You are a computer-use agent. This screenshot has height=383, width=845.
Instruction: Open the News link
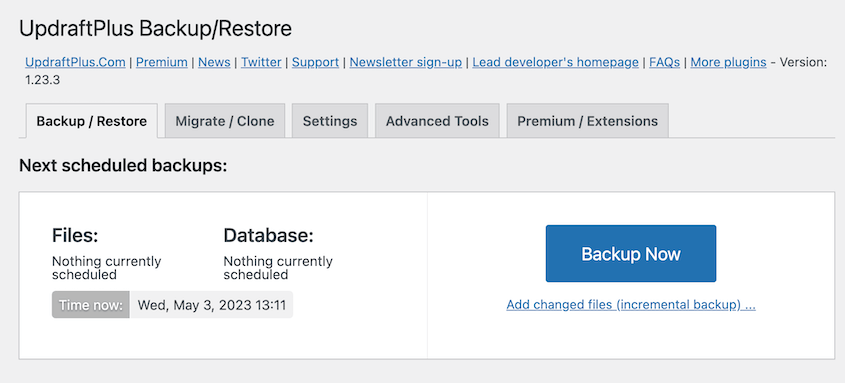(214, 62)
